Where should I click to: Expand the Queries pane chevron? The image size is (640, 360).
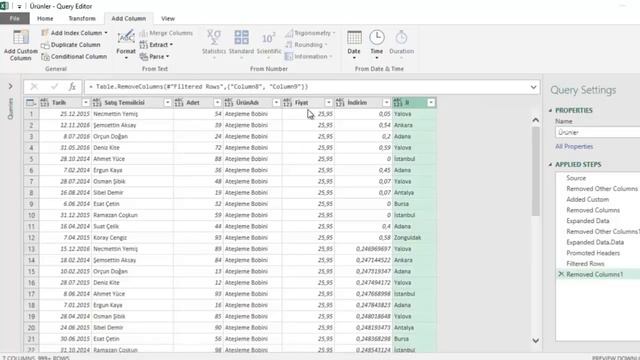pos(11,87)
